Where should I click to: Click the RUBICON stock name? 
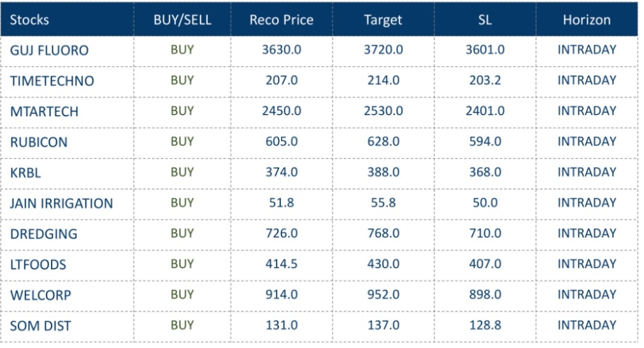(38, 142)
